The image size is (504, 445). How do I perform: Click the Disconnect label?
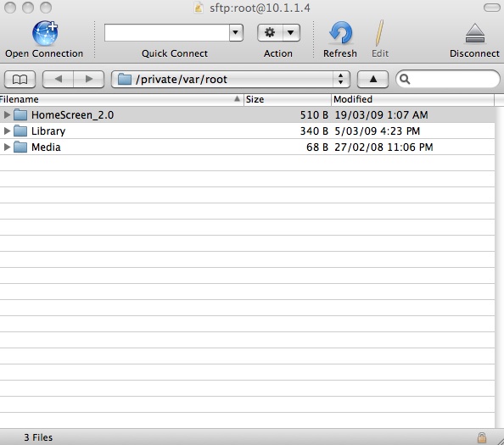click(x=474, y=53)
